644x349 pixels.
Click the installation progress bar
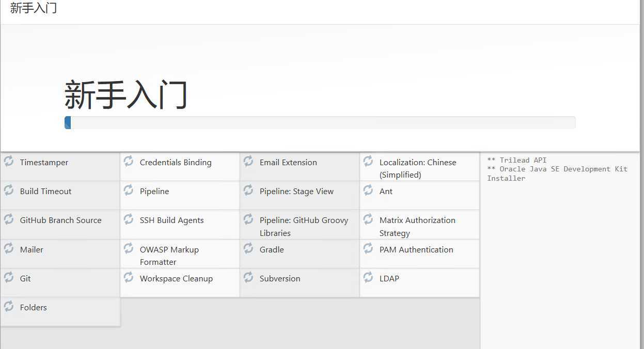[x=320, y=122]
